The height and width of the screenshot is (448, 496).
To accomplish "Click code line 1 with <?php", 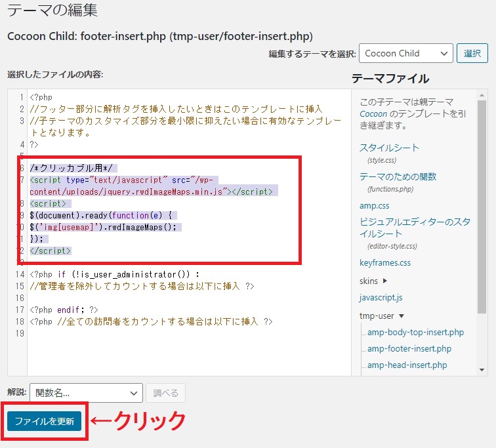I will coord(41,97).
